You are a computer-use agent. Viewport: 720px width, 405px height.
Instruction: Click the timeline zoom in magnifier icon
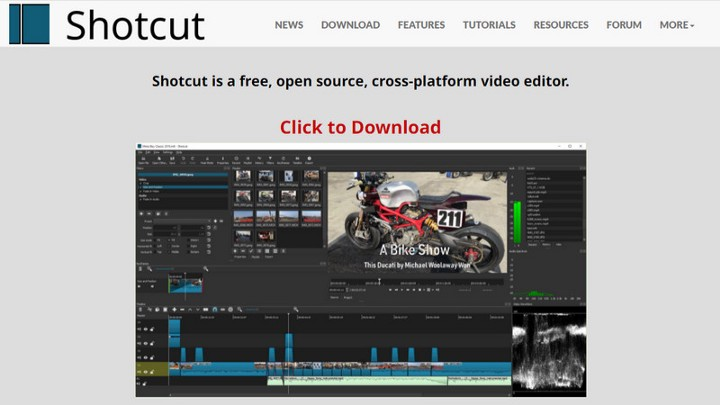(x=296, y=309)
